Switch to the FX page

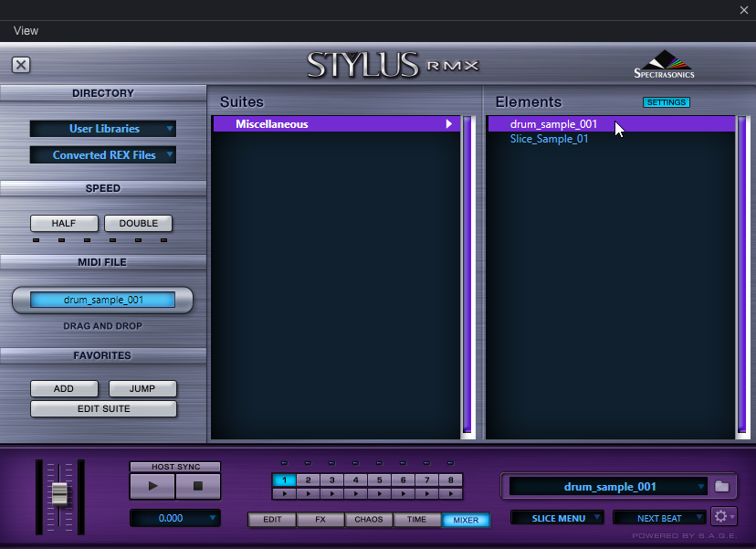point(320,520)
